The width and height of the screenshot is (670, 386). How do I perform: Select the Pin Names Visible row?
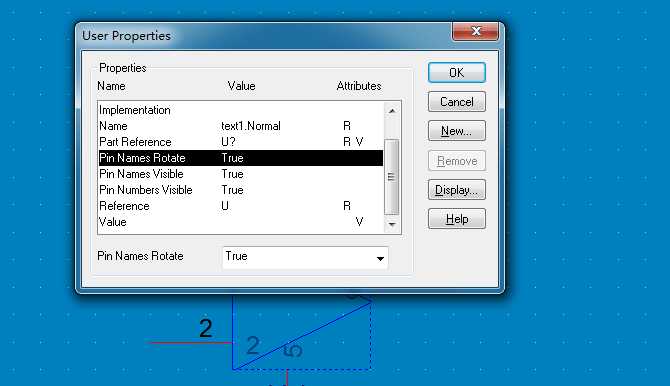(241, 174)
